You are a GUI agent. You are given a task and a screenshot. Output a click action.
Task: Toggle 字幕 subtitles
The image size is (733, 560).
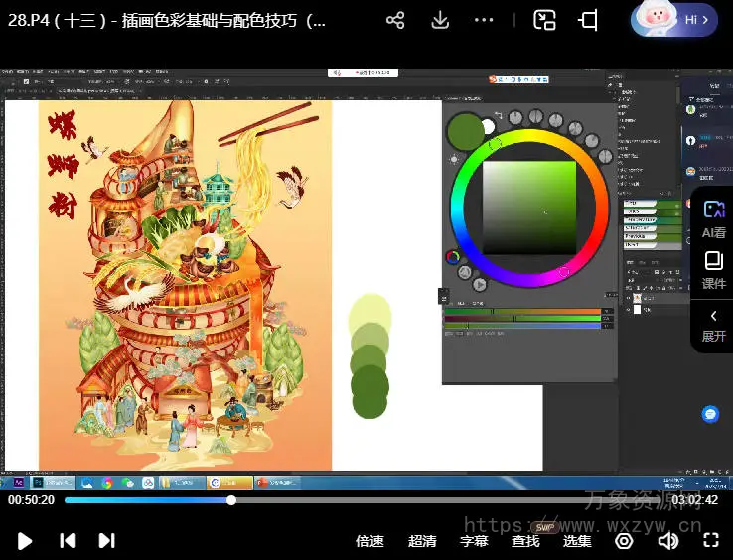click(474, 541)
